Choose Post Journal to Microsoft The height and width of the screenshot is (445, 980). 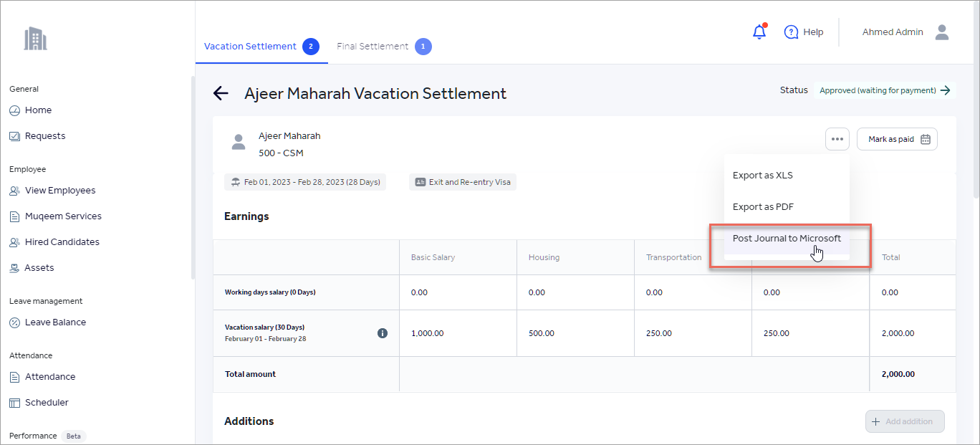787,239
